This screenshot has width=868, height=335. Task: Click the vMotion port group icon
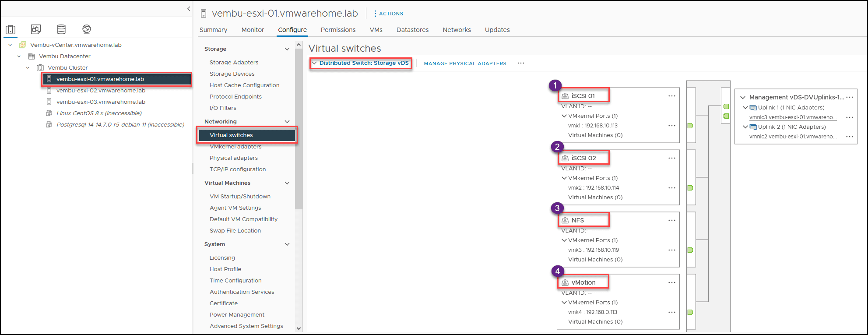pos(565,282)
